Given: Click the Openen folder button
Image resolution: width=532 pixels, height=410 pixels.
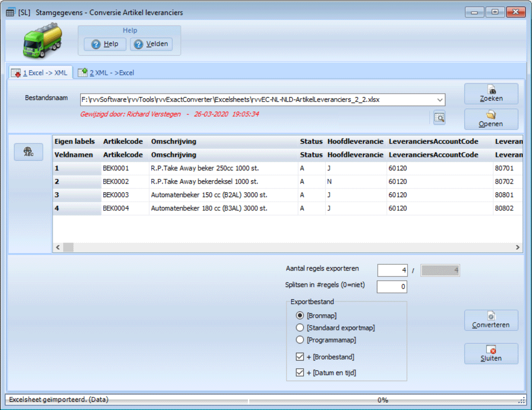Looking at the screenshot, I should 491,120.
